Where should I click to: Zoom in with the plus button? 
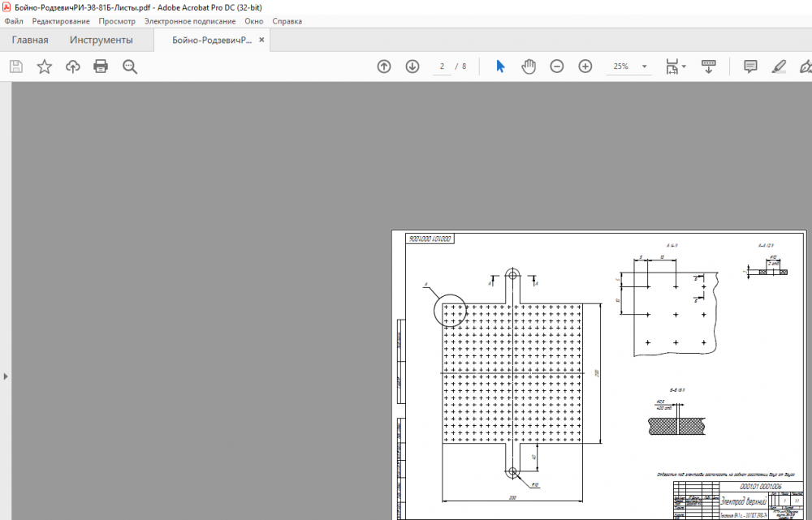pyautogui.click(x=585, y=67)
